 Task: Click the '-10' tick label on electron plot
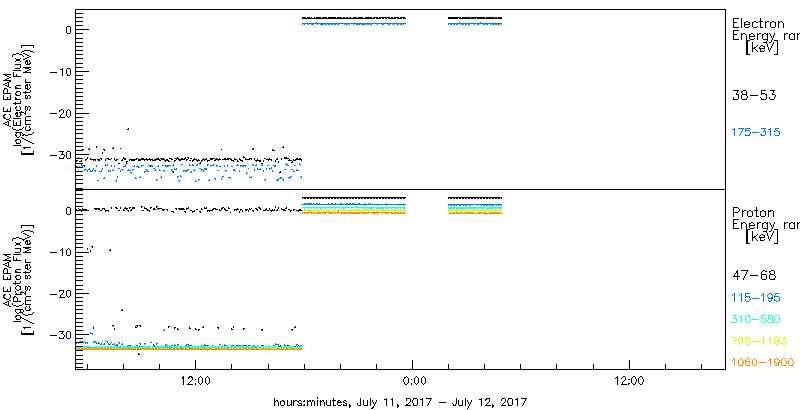tap(61, 71)
